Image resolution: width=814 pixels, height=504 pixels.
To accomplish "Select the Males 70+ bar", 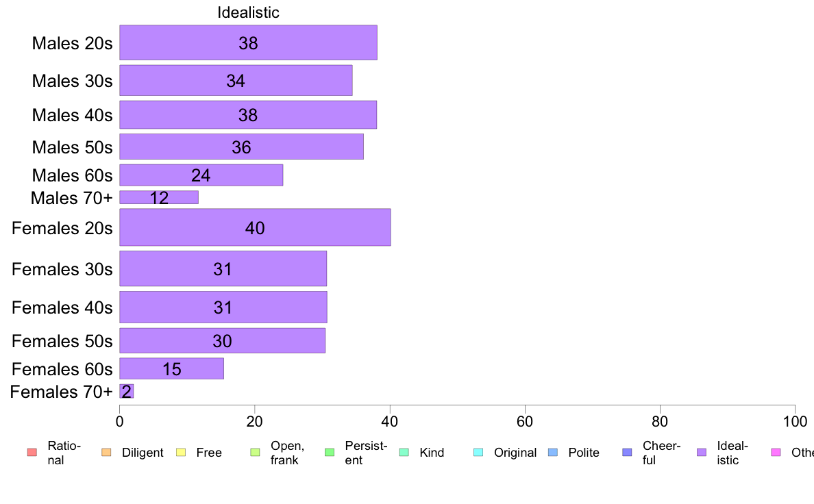I will tap(159, 197).
